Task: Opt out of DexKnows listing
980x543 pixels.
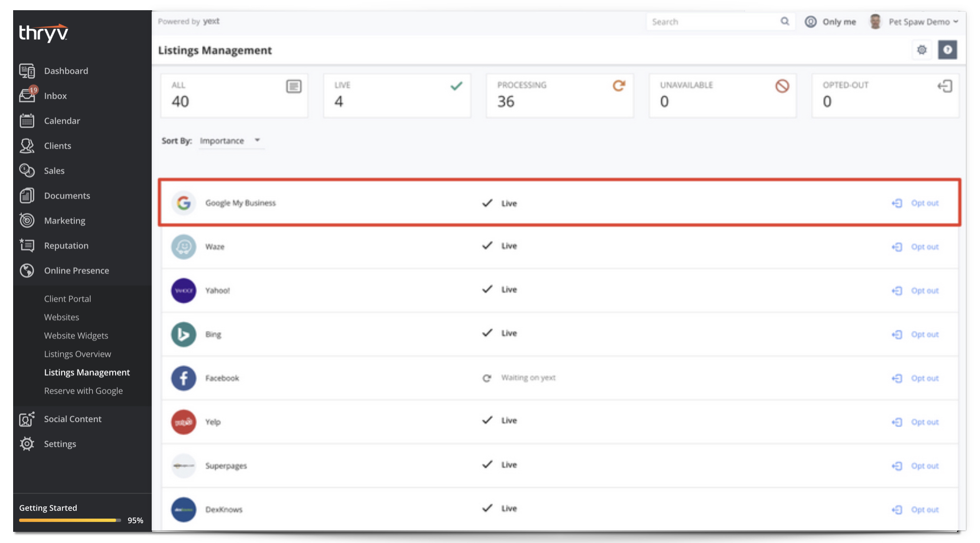Action: 915,509
